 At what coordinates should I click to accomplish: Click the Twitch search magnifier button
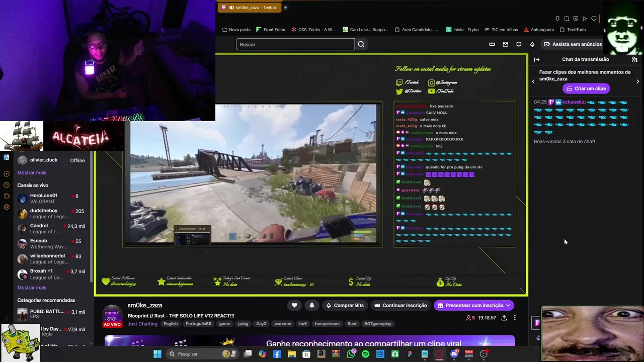[x=361, y=44]
